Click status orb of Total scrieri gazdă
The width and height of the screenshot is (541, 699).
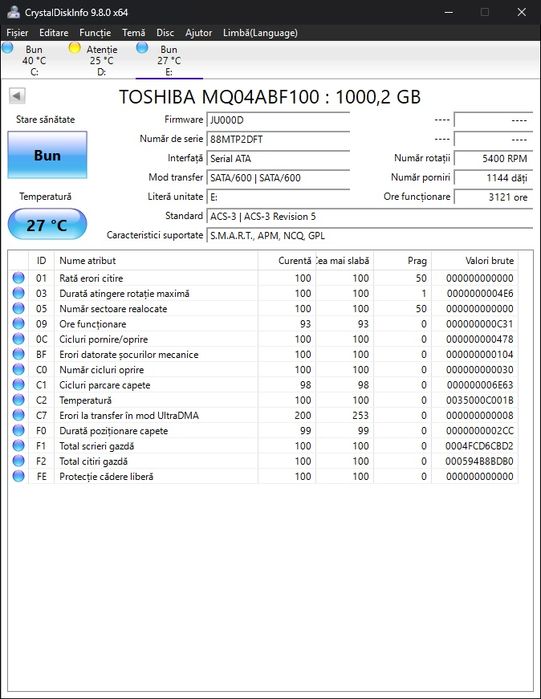tap(18, 445)
